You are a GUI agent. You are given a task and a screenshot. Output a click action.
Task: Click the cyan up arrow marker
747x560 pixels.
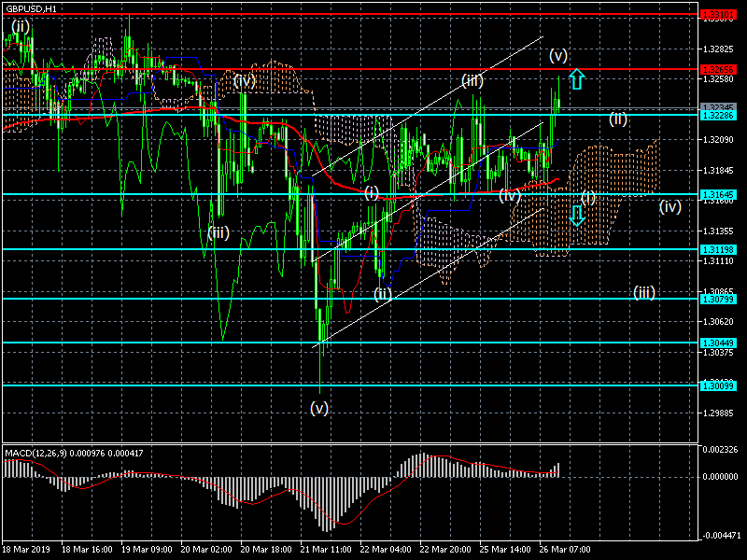577,79
